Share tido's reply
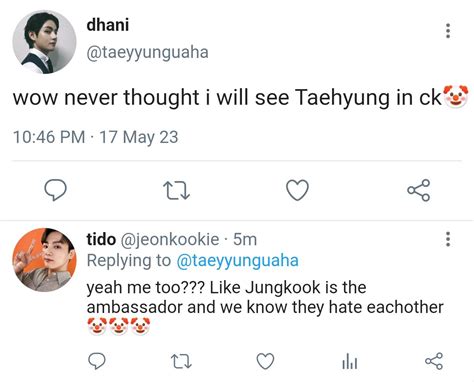 click(434, 361)
